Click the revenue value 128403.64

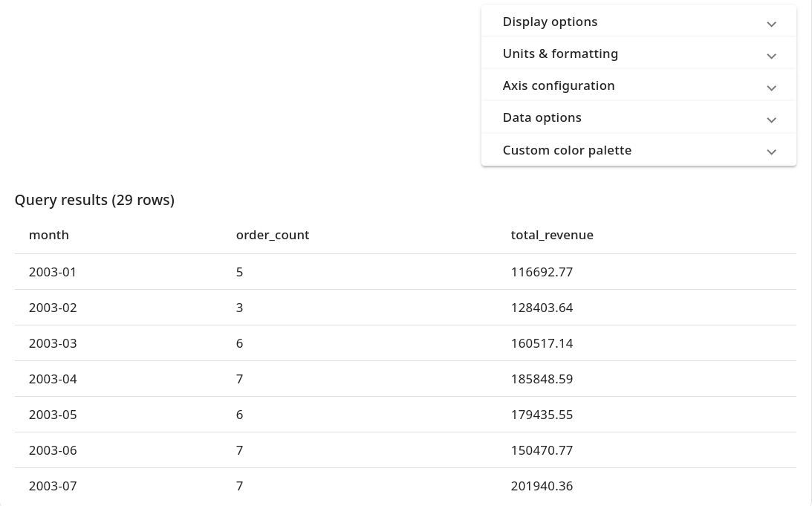(542, 308)
